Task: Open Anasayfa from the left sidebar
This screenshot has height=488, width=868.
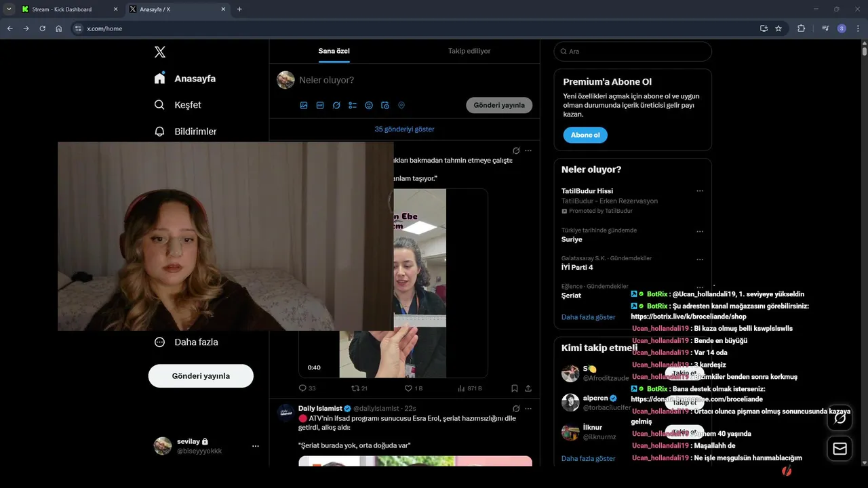Action: pyautogui.click(x=185, y=79)
